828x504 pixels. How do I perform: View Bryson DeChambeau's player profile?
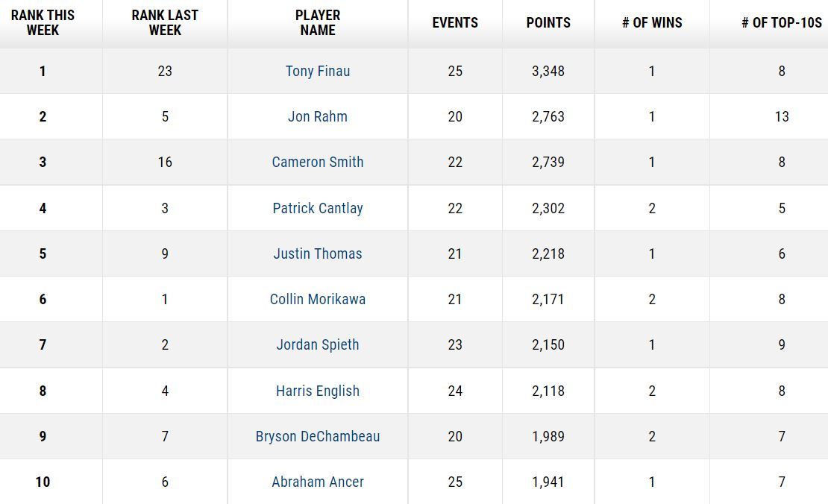point(318,437)
